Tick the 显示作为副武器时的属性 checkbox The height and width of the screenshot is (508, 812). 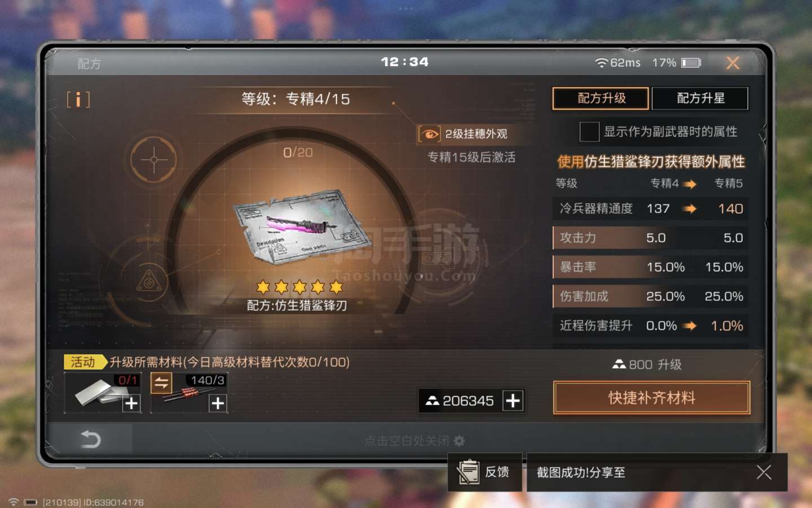(589, 132)
